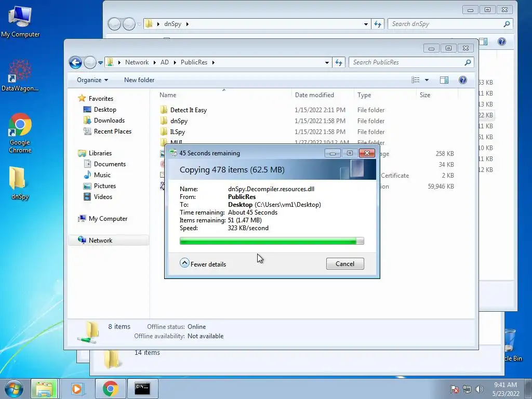This screenshot has height=399, width=532.
Task: Click the Forward arrow in PublicRes window
Action: click(89, 62)
